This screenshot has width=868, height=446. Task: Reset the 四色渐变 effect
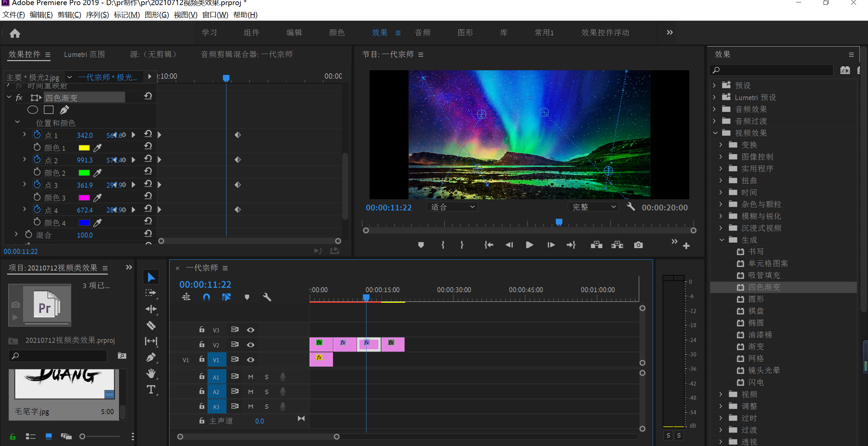148,97
